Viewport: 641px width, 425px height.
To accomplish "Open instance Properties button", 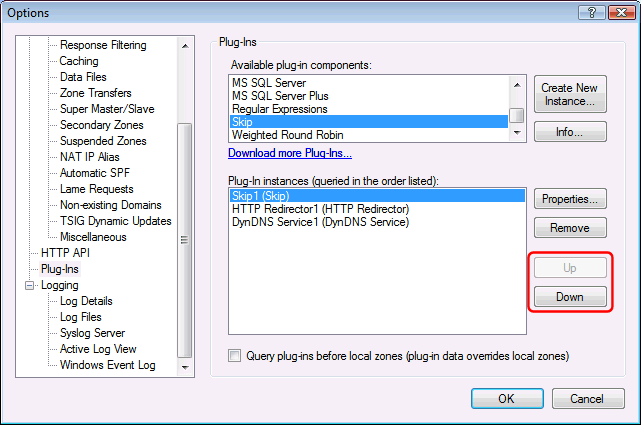I will [570, 199].
